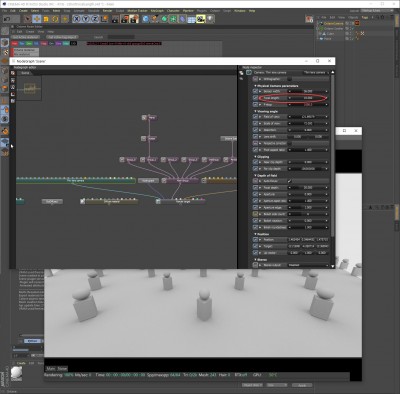Click the yellow-highlighted camera icon in toolbar
This screenshot has height=394, width=400.
click(x=200, y=19)
